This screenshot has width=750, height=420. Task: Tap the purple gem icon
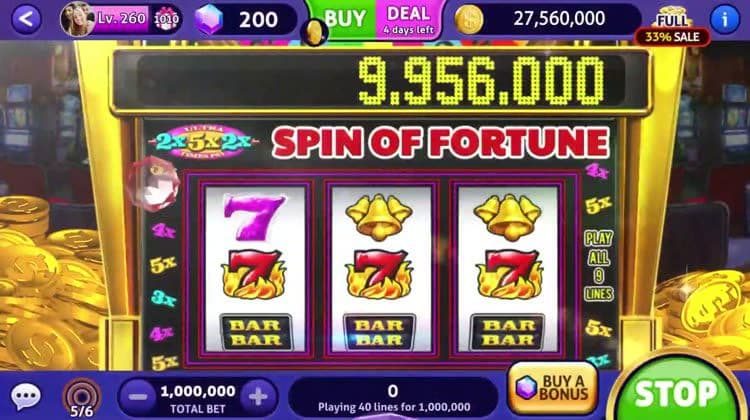click(209, 20)
